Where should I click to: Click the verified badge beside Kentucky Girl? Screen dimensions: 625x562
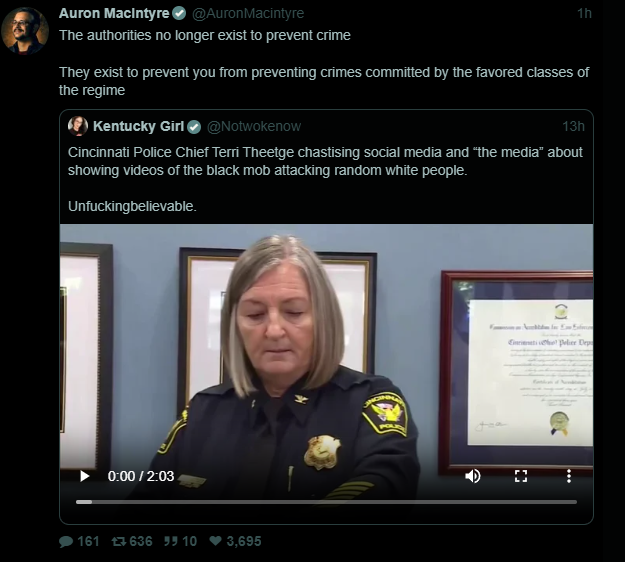[x=194, y=127]
